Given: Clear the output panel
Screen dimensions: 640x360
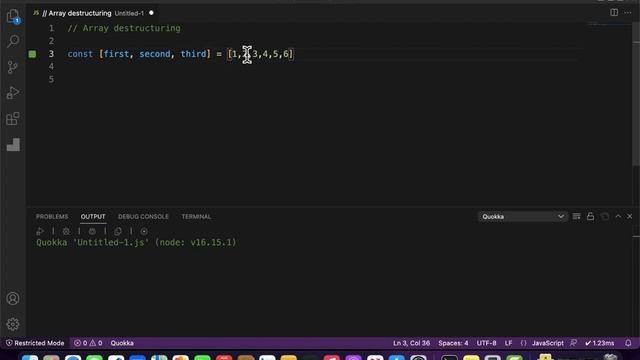Looking at the screenshot, I should click(x=576, y=216).
